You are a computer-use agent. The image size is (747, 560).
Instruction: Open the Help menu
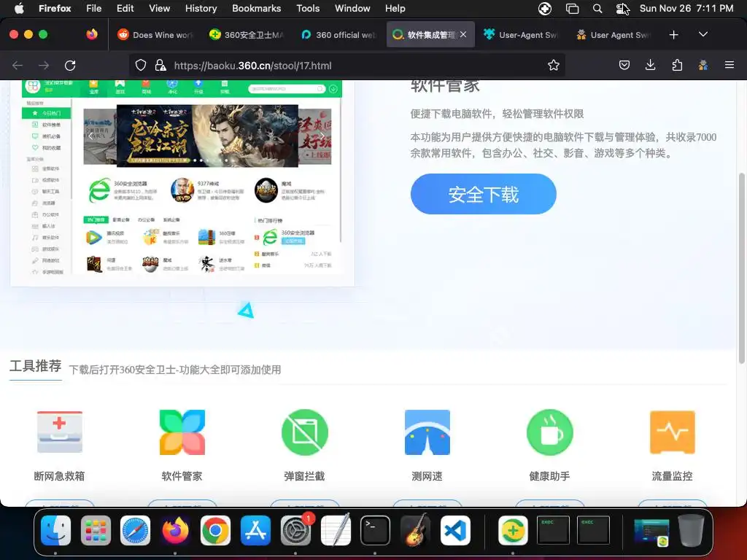coord(395,8)
